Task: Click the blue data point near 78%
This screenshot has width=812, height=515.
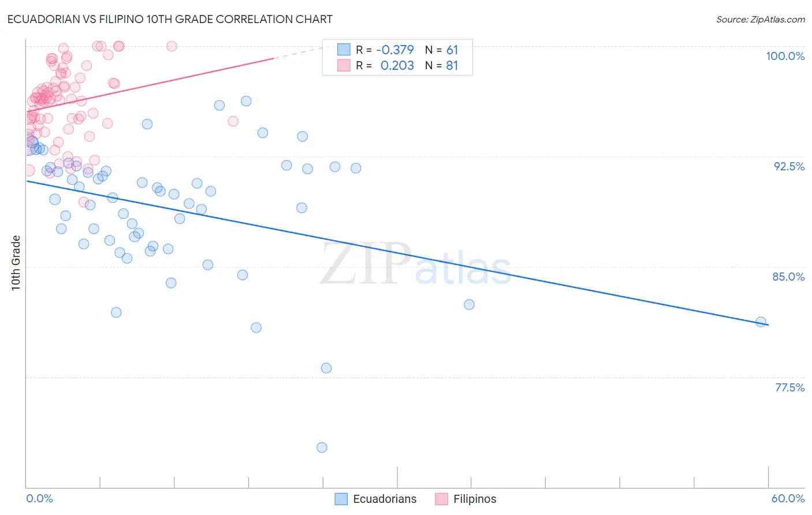Action: (x=326, y=368)
